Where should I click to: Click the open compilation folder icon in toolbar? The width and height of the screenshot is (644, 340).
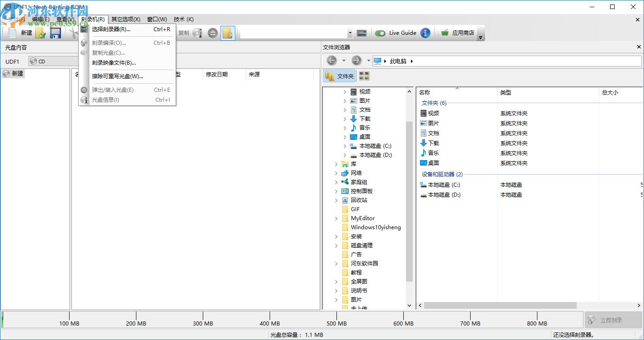(41, 33)
